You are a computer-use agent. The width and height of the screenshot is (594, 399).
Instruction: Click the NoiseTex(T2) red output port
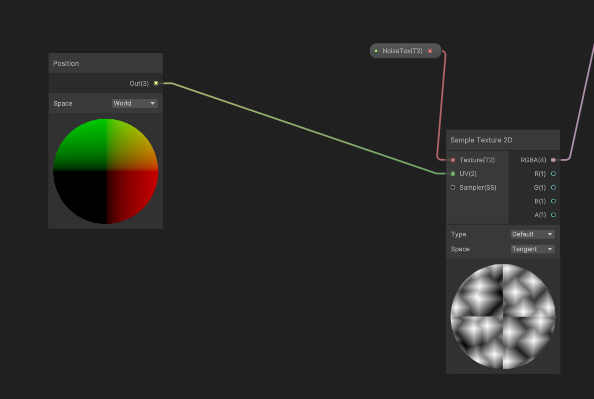pyautogui.click(x=430, y=51)
